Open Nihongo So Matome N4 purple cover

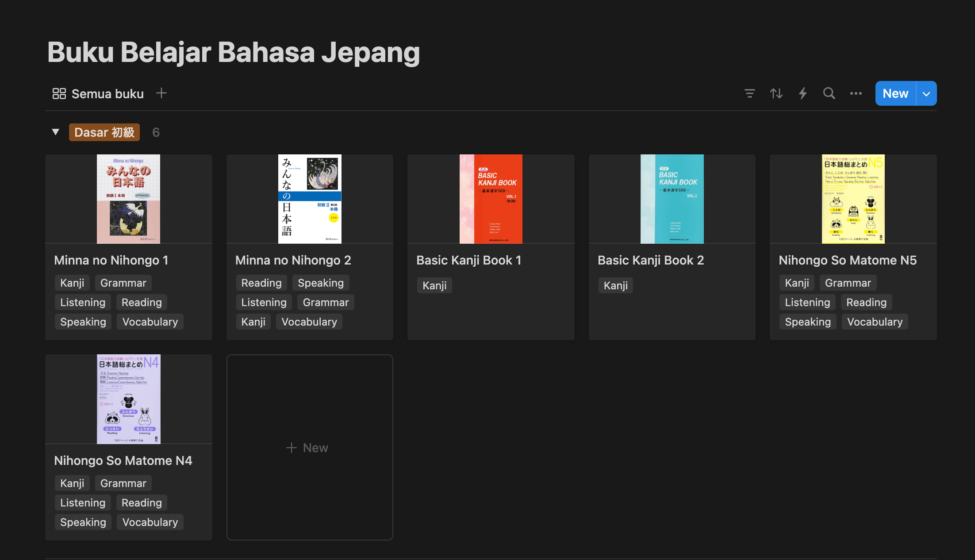[129, 399]
